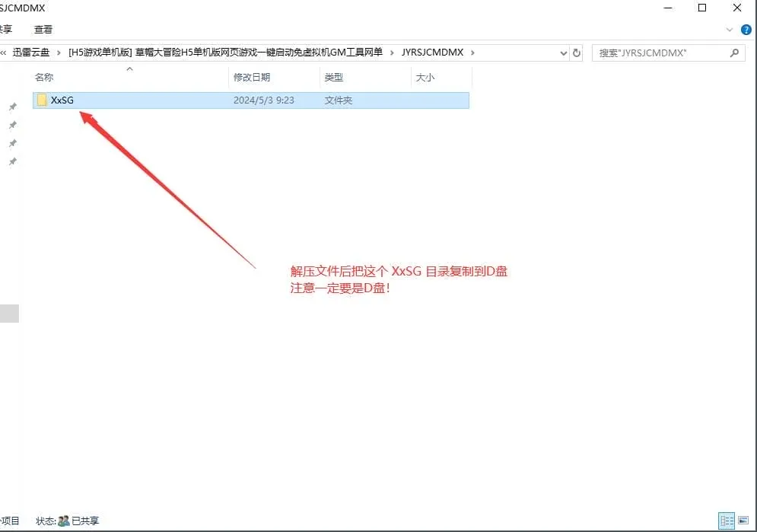
Task: Sort by 修改日期 column header
Action: click(252, 77)
